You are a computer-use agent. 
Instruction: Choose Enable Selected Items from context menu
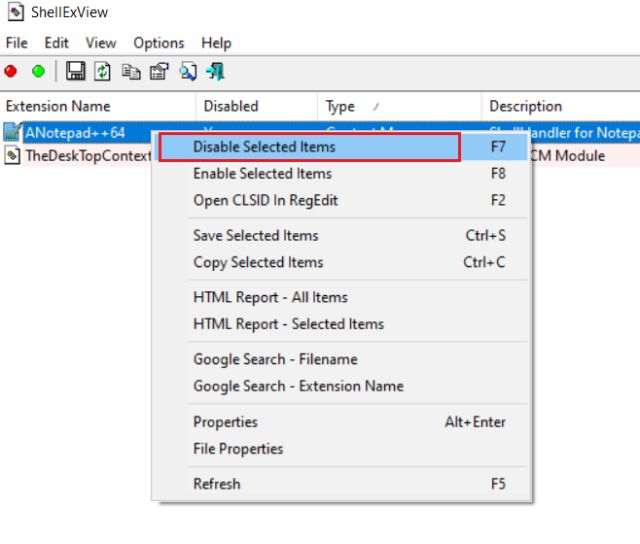[x=262, y=173]
